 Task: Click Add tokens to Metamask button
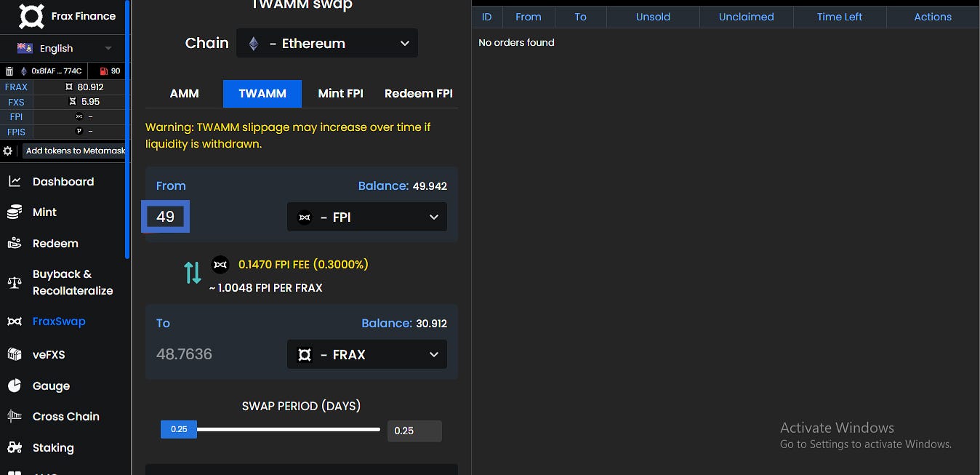[76, 151]
